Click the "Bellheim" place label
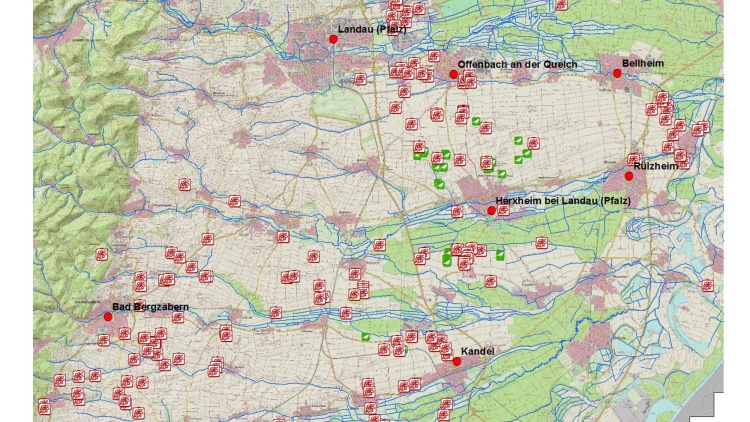 tap(643, 63)
